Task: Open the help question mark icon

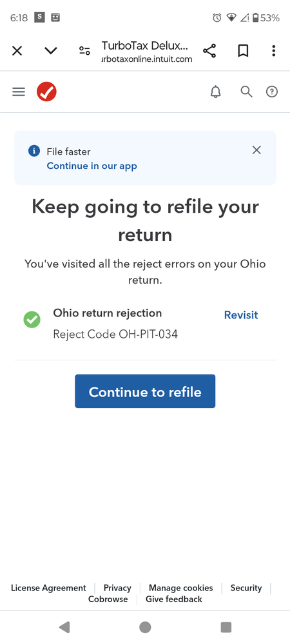Action: point(272,92)
